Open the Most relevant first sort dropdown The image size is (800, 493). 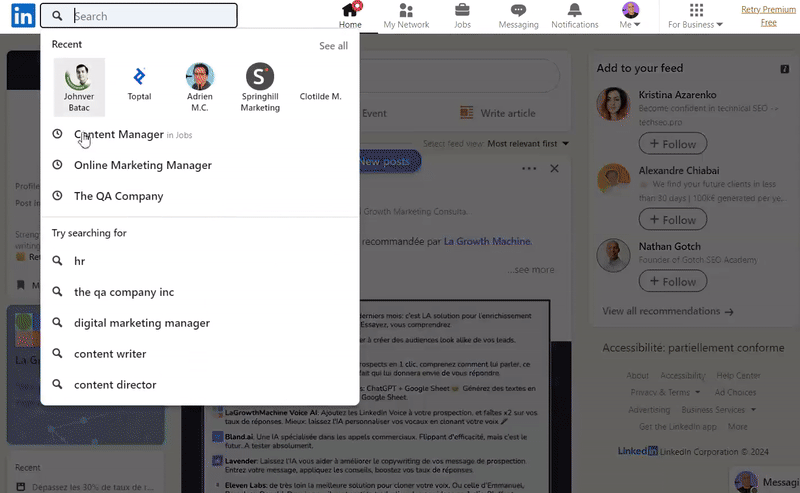click(527, 144)
